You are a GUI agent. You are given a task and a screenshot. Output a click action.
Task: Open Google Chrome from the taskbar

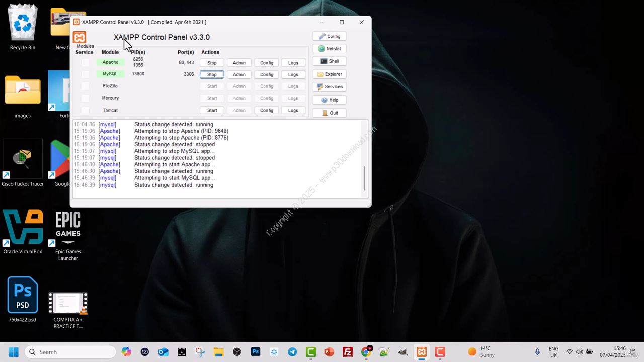366,352
